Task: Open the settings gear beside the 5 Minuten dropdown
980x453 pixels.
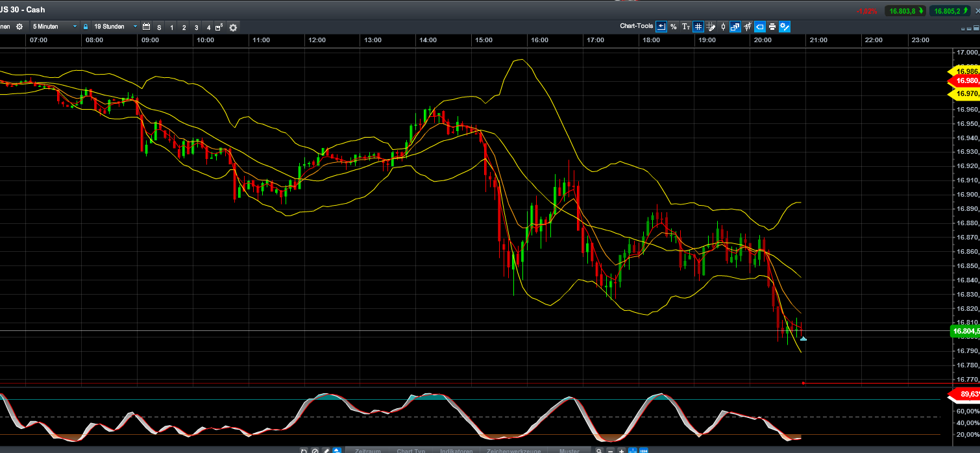Action: click(19, 27)
